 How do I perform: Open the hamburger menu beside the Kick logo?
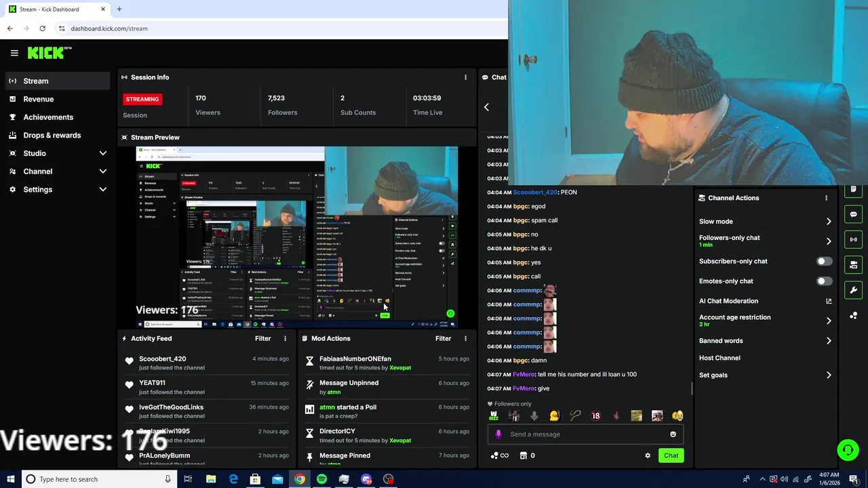(x=14, y=53)
